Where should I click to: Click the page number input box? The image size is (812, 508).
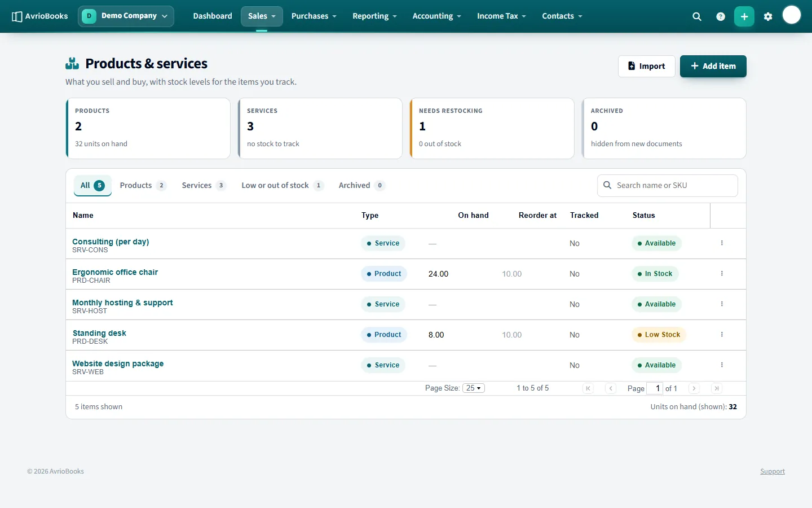(x=655, y=388)
